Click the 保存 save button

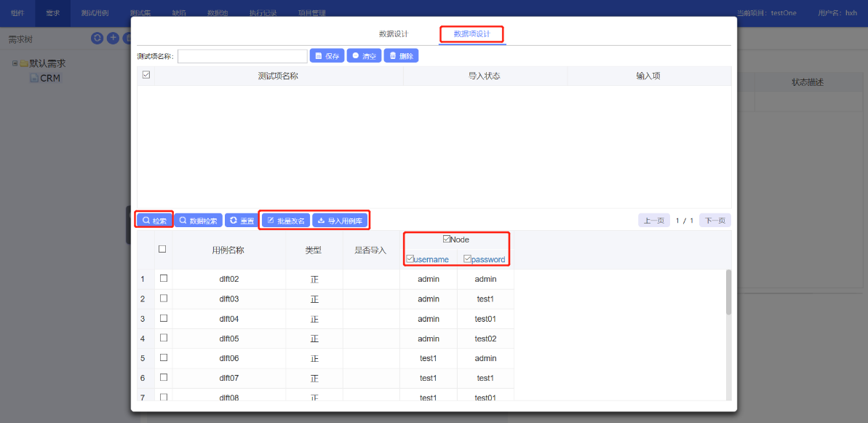(x=327, y=56)
